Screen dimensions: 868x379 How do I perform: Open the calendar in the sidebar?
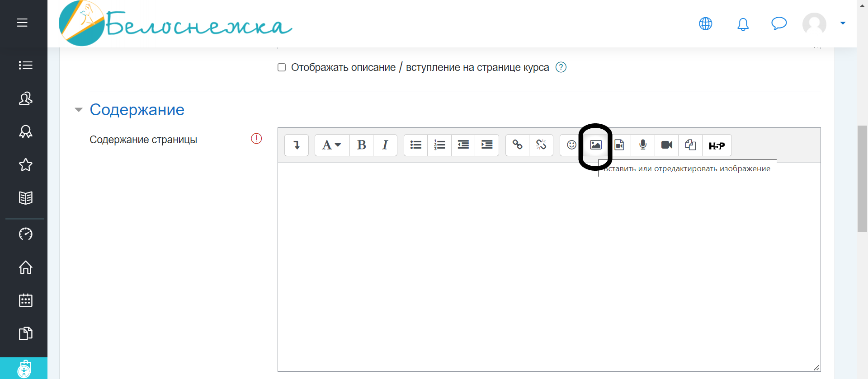tap(25, 300)
